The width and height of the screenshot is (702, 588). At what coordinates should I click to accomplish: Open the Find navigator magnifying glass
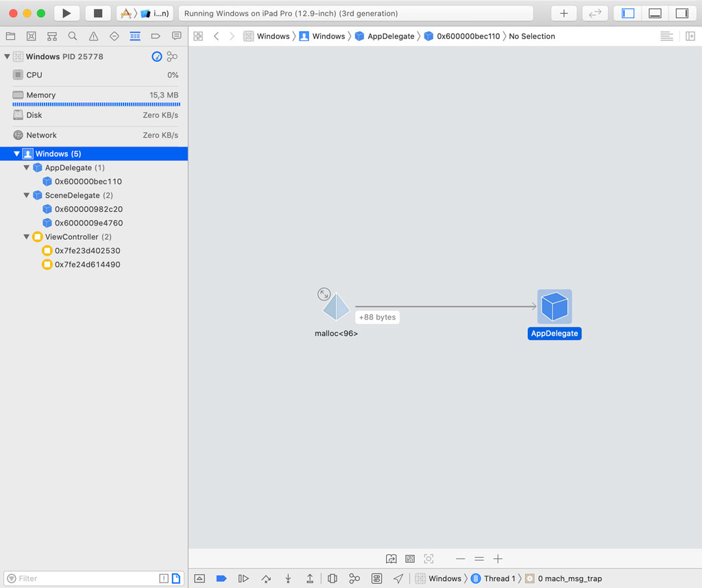pos(72,36)
